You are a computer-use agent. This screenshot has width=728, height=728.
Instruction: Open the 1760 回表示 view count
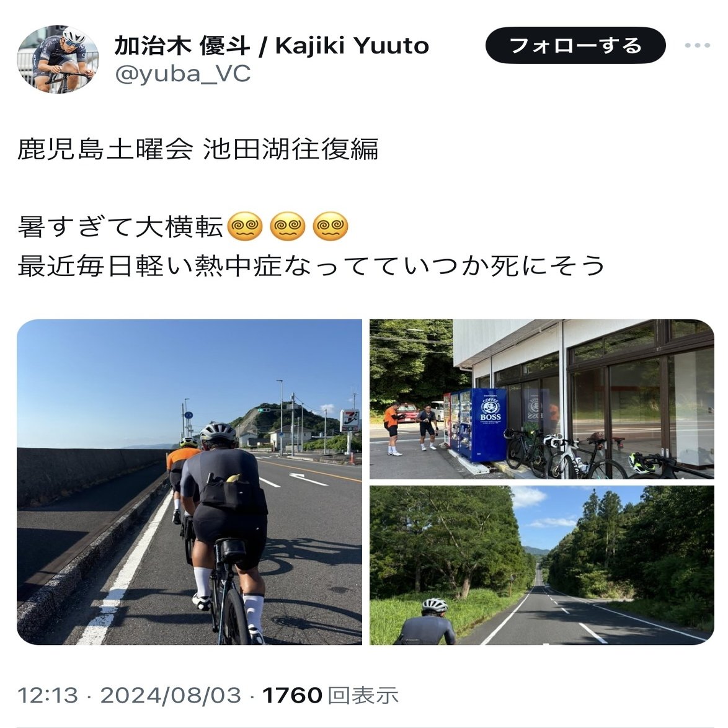pos(331,696)
